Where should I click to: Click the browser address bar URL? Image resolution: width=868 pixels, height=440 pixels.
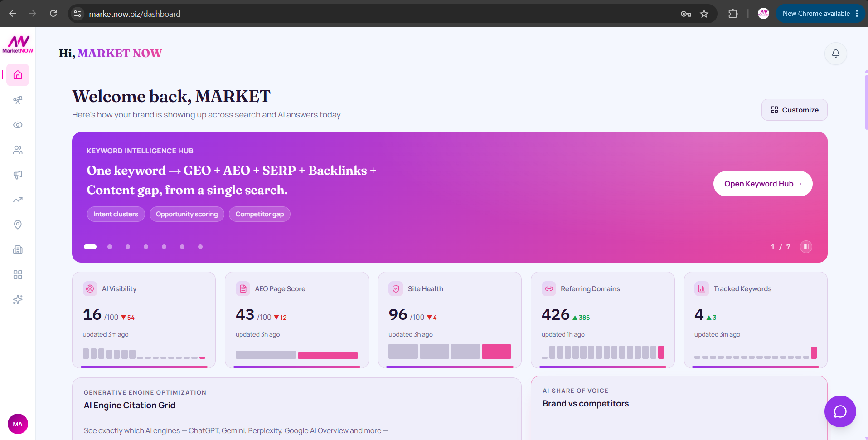[x=135, y=14]
